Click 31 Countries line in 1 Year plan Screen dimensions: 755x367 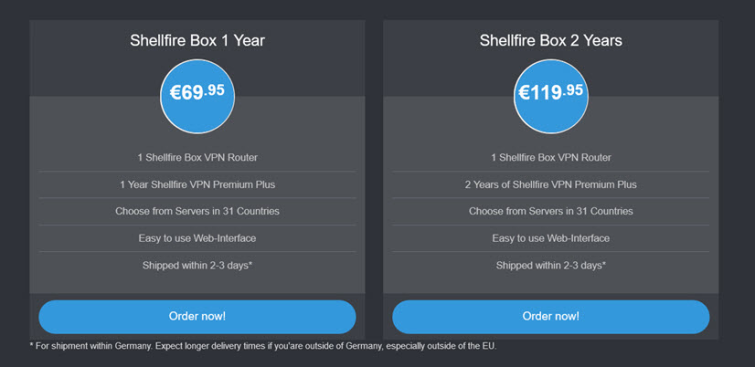coord(197,211)
